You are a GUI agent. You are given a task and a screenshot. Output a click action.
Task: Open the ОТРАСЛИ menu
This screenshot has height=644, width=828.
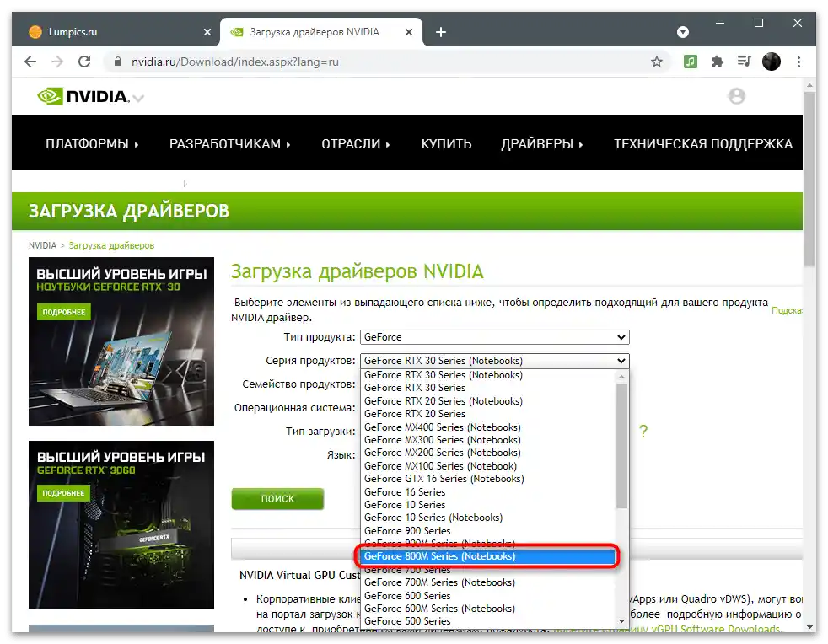pos(355,143)
